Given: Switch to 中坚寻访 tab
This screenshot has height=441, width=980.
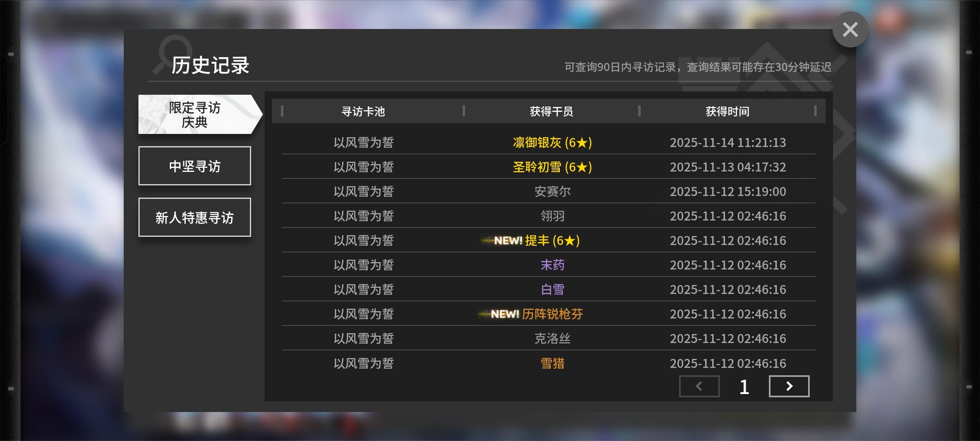Looking at the screenshot, I should click(195, 166).
